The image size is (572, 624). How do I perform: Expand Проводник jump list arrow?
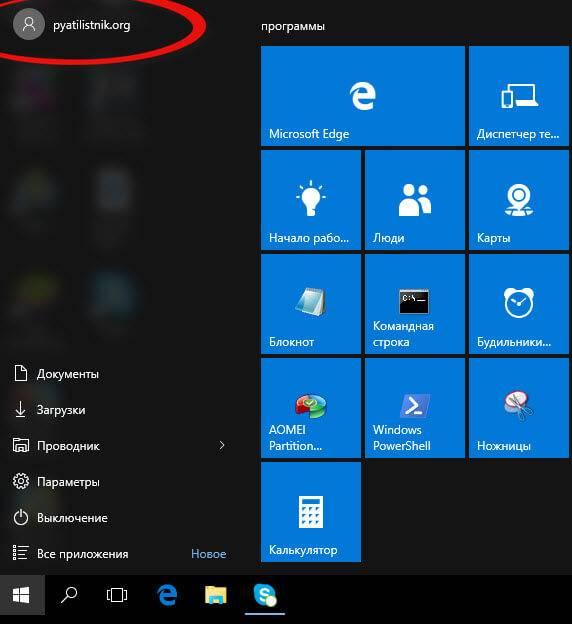pos(222,445)
